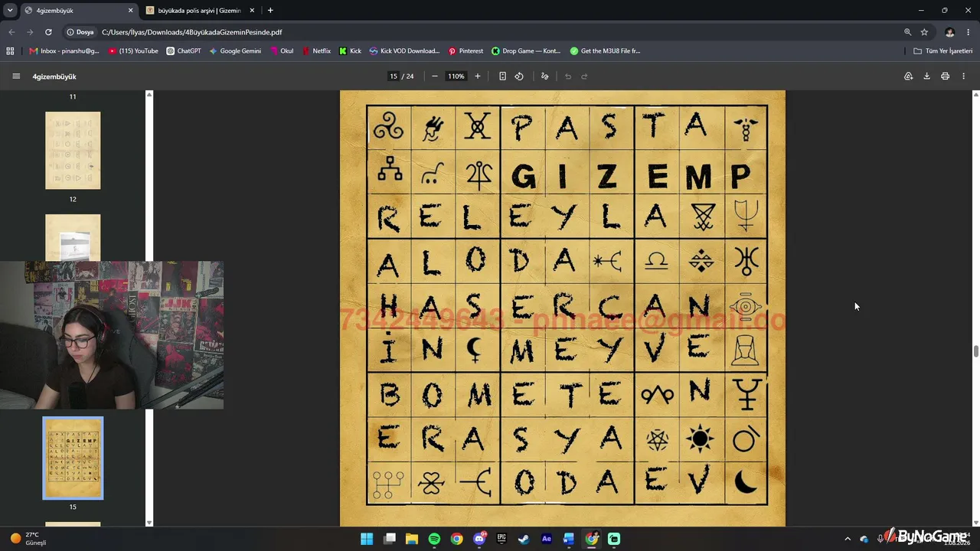Open the PDF viewer more actions menu
Screen dimensions: 980x551
(x=963, y=77)
